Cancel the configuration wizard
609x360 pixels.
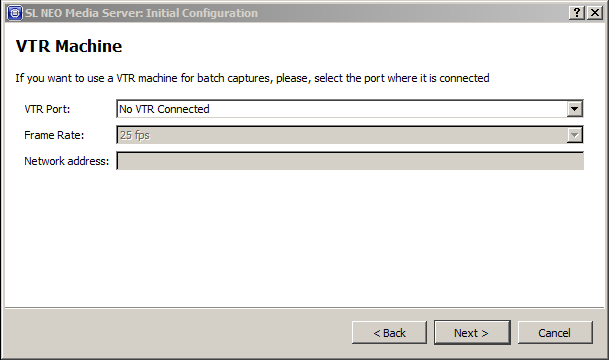click(555, 333)
